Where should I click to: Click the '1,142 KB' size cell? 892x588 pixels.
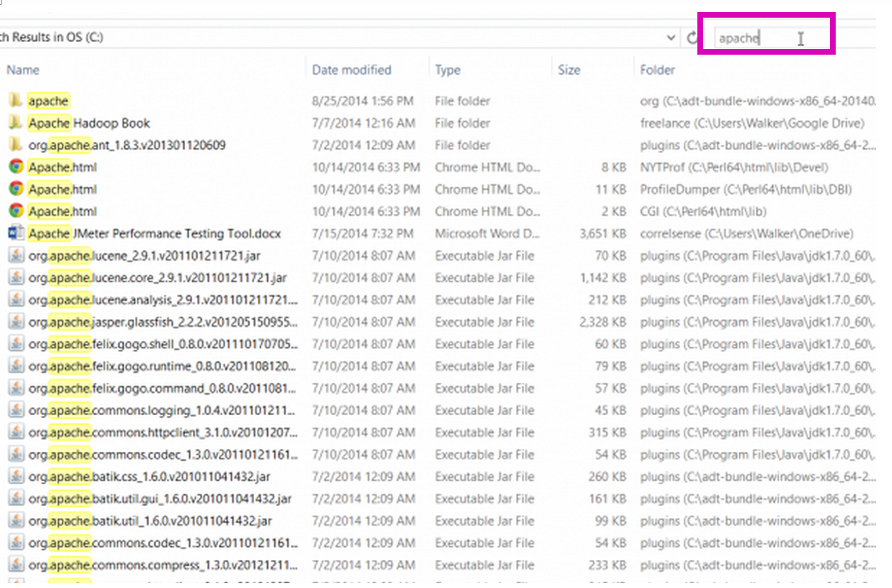(x=603, y=278)
